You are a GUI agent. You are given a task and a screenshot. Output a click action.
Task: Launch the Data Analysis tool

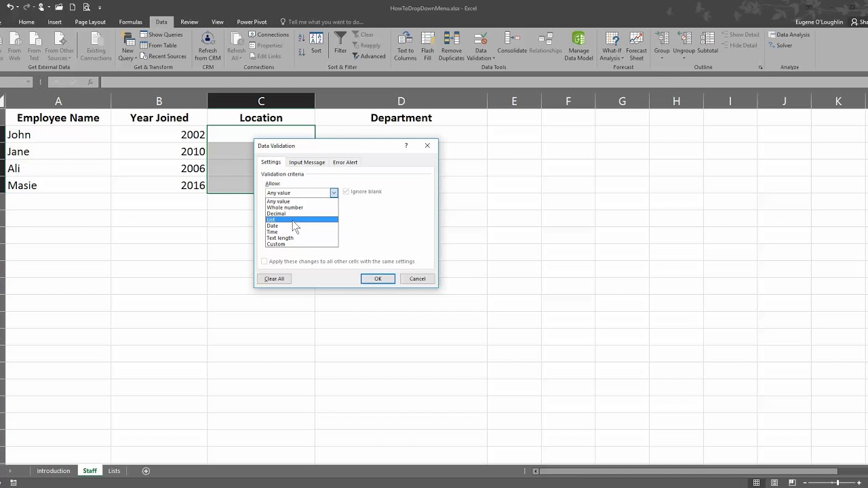(x=789, y=35)
